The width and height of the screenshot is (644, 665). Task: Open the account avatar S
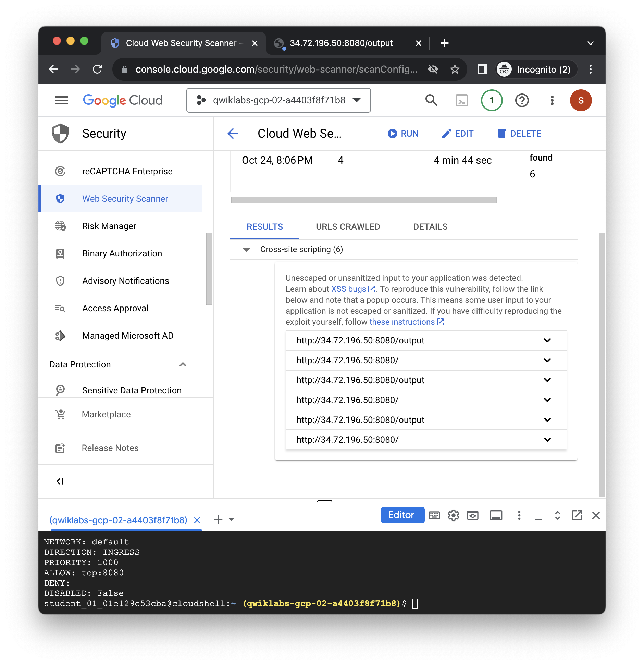coord(581,100)
